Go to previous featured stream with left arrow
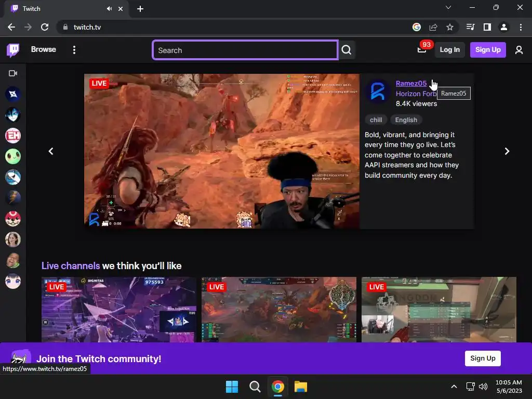This screenshot has height=399, width=532. 51,151
